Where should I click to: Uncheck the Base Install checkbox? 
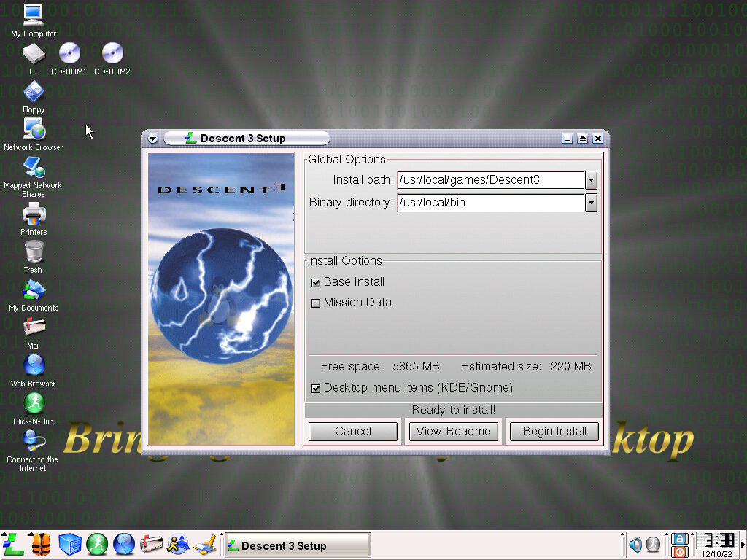coord(316,283)
